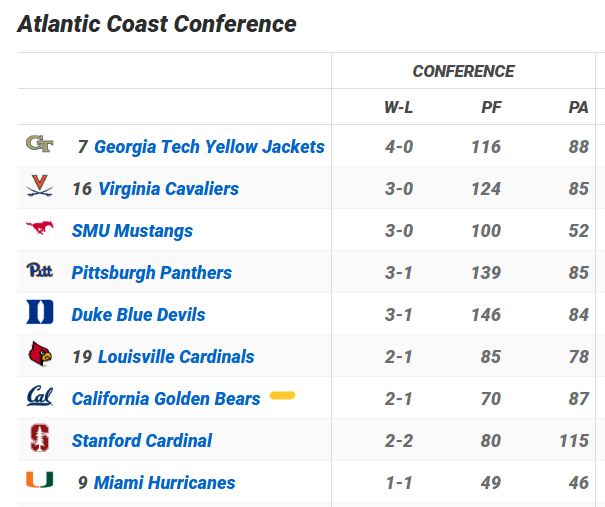Click the Louisville Cardinals bird logo

coord(40,355)
